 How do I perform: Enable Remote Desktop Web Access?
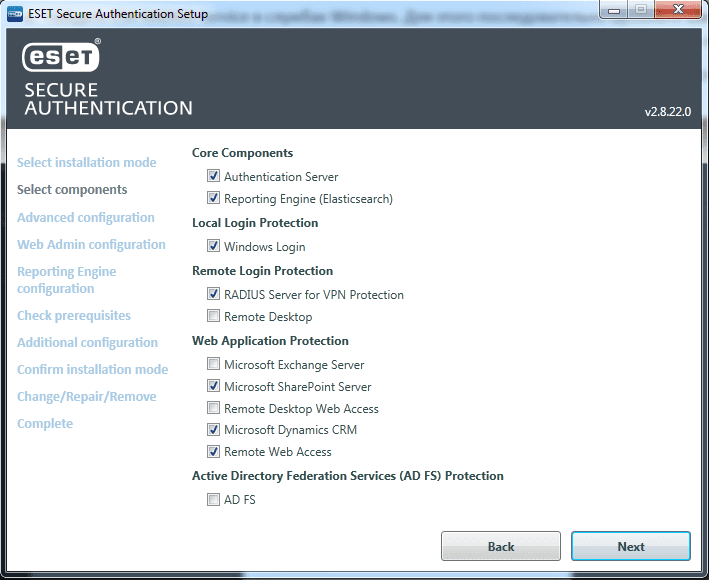(213, 408)
